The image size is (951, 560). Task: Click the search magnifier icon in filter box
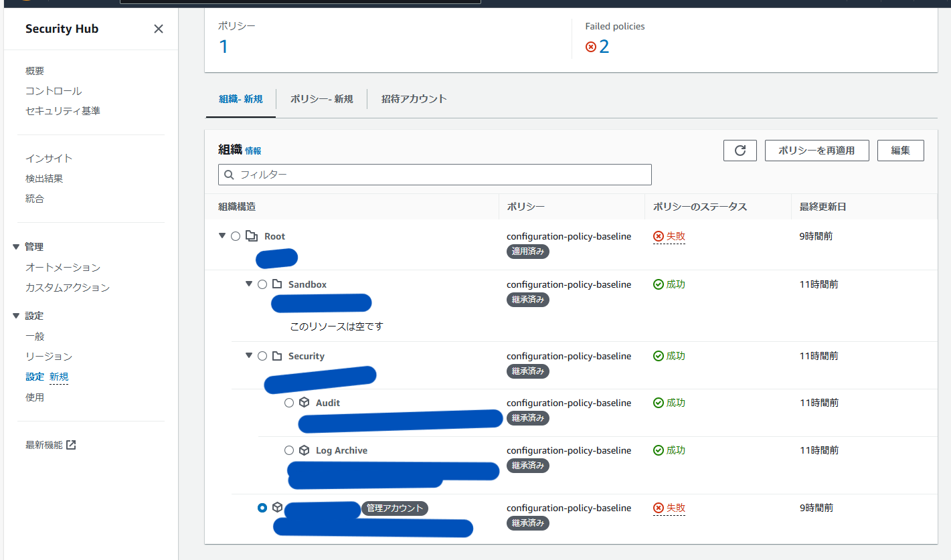click(229, 175)
